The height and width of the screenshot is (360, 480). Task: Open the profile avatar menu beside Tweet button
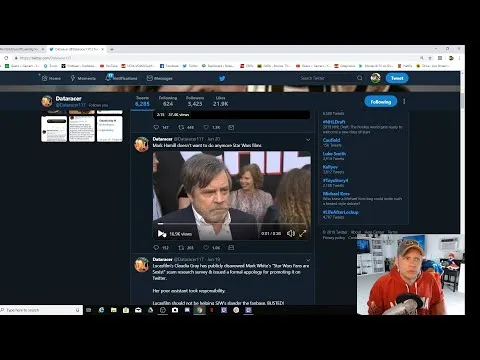376,78
